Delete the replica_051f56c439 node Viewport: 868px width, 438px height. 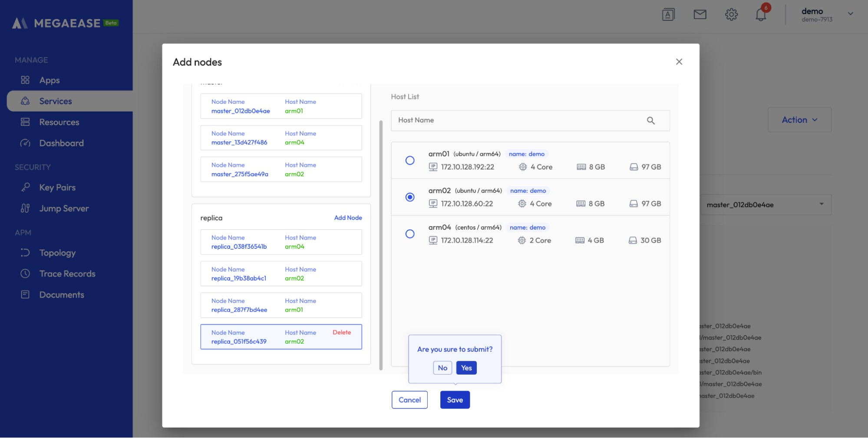click(x=342, y=332)
